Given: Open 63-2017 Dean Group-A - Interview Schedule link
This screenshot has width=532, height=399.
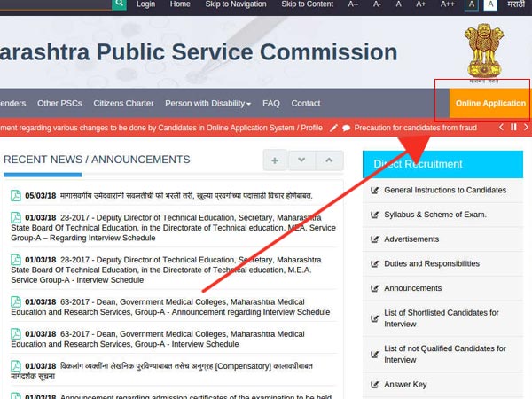Looking at the screenshot, I should [x=158, y=339].
